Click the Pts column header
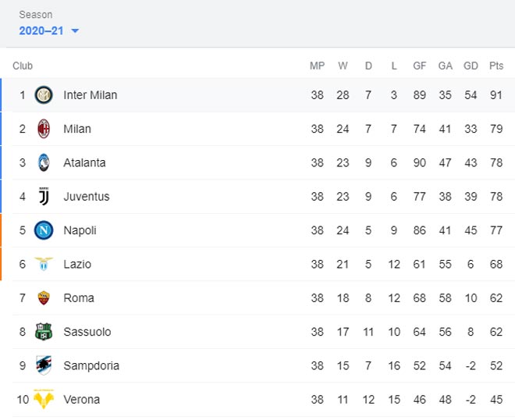 coord(496,66)
